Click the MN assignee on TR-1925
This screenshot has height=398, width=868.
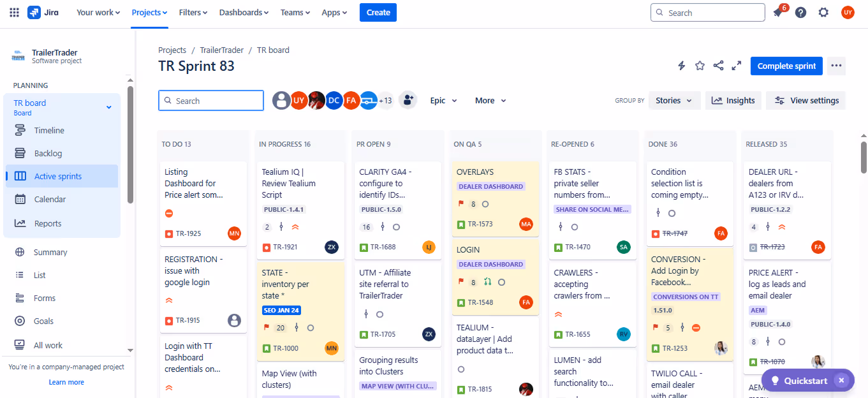point(234,233)
